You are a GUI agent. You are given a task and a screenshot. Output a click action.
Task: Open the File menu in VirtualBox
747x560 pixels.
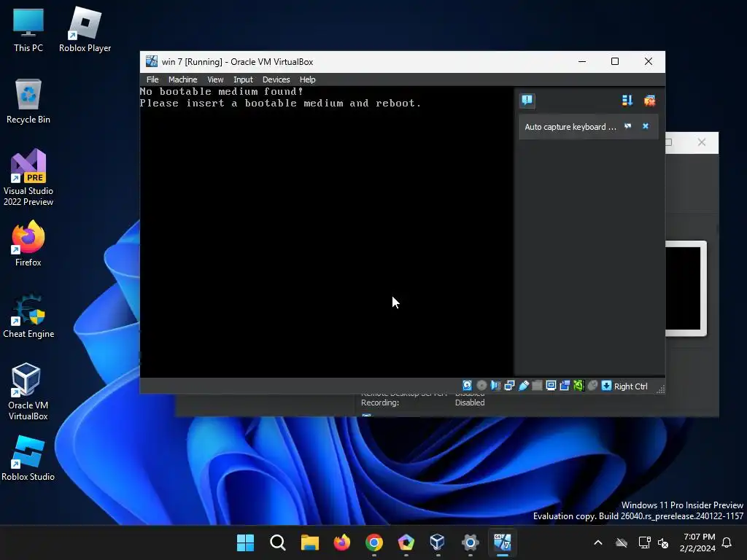(152, 79)
